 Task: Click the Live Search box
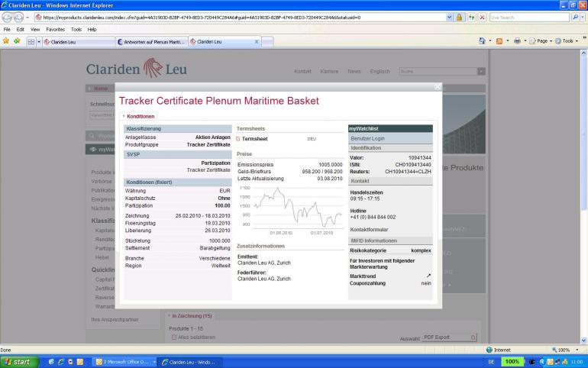(x=529, y=18)
